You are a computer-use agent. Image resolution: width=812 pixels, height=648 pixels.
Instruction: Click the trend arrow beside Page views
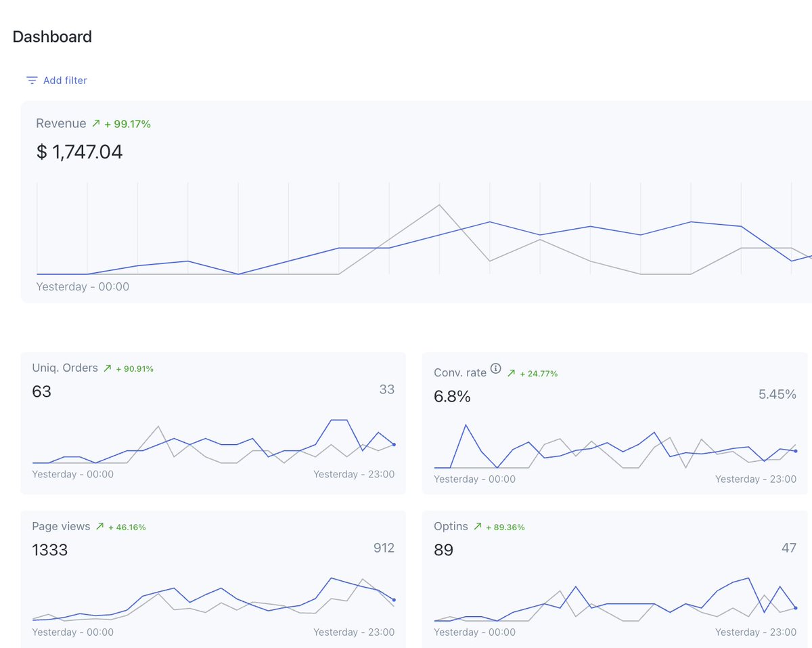point(99,527)
